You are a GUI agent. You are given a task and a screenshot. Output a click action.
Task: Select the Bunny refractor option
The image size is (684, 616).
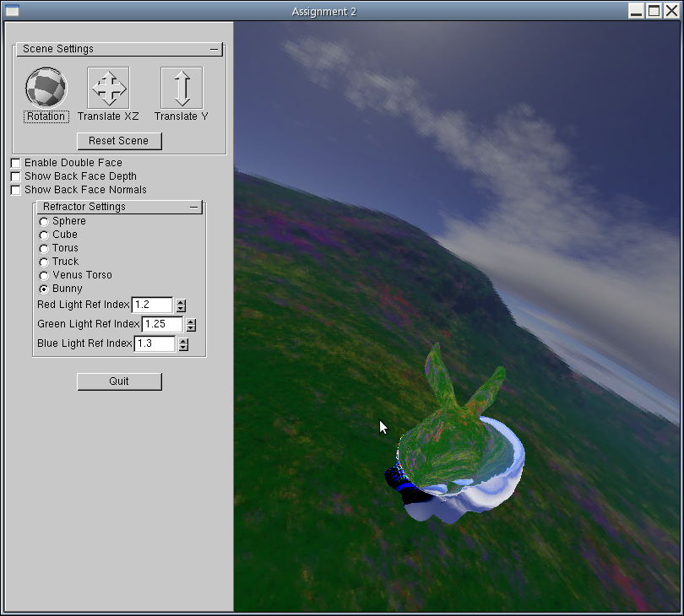click(44, 289)
